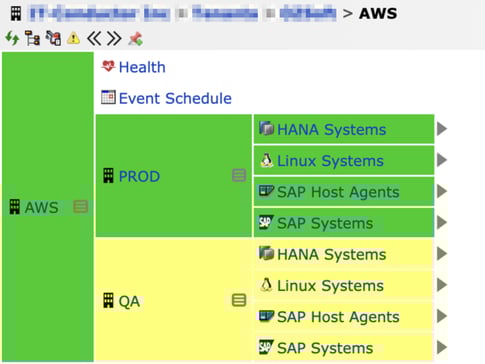Click the PROD building icon

point(108,176)
